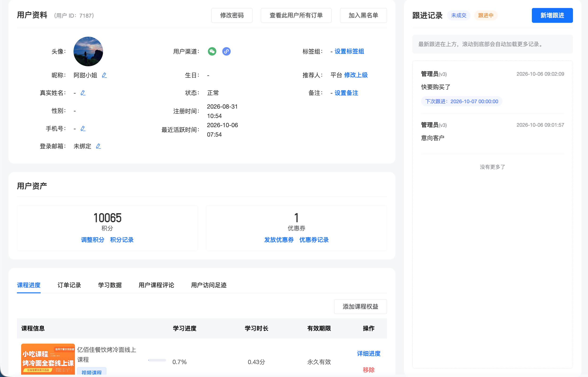
Task: Click the 调整积分 link
Action: coord(93,240)
